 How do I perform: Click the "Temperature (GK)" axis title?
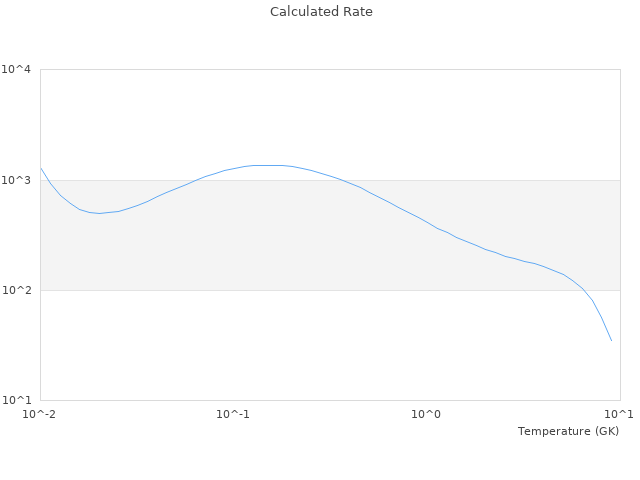[568, 431]
